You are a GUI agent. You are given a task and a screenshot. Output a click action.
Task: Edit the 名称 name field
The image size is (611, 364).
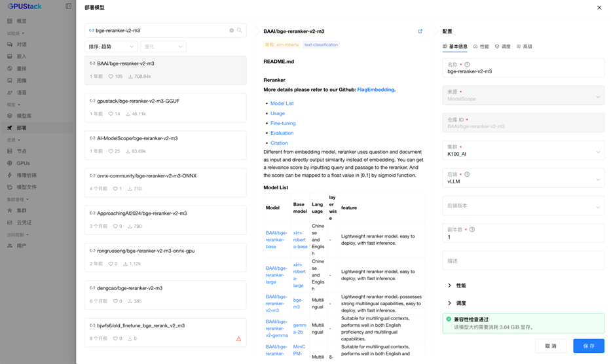[x=523, y=68]
